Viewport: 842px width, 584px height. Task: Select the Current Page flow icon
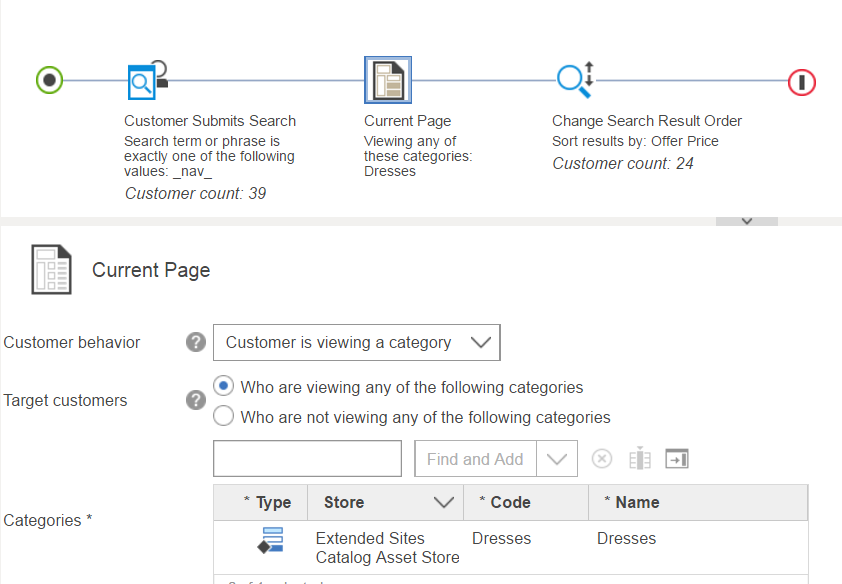[x=387, y=80]
